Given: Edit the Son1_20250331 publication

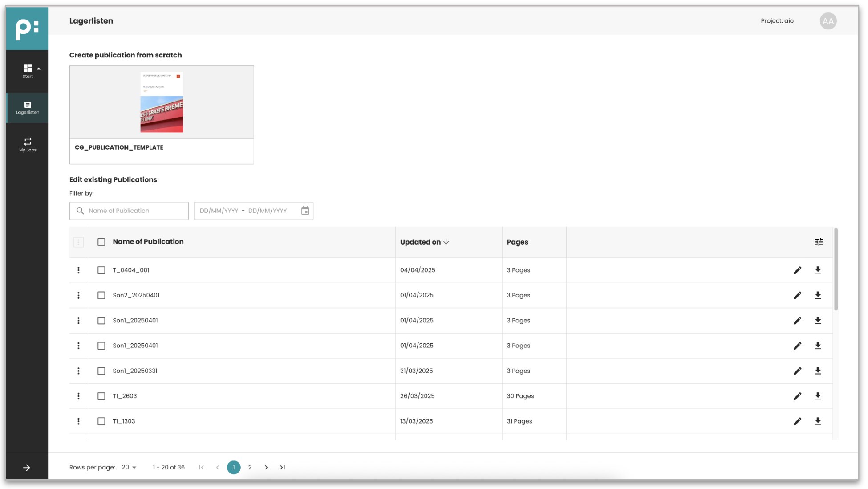Looking at the screenshot, I should pos(797,371).
